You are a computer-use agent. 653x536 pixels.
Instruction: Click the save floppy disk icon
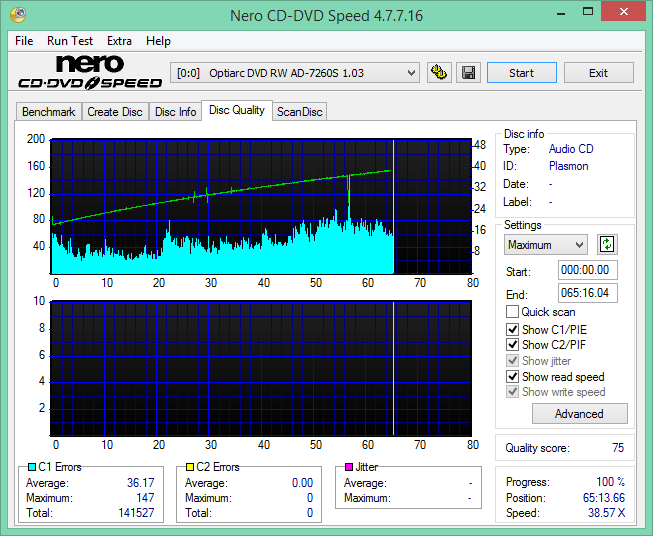(x=469, y=73)
